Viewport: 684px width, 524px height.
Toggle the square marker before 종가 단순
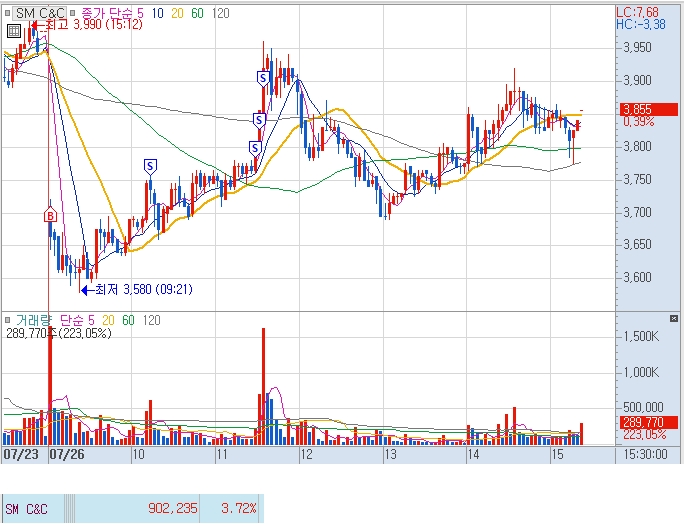click(x=72, y=14)
